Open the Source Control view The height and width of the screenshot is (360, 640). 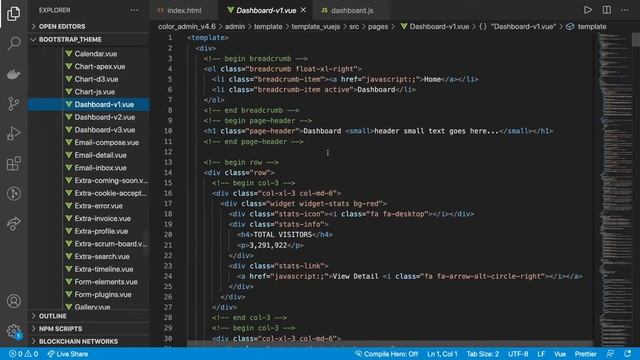[x=13, y=104]
